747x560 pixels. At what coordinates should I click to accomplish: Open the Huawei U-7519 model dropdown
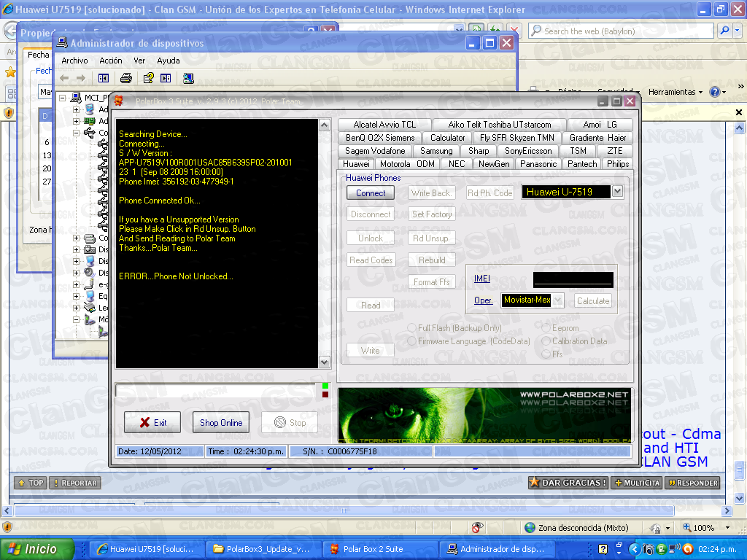click(x=617, y=192)
